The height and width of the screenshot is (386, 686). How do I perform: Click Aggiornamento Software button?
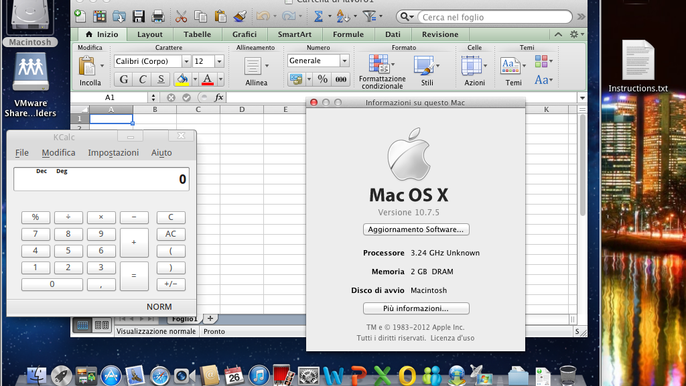click(x=416, y=229)
